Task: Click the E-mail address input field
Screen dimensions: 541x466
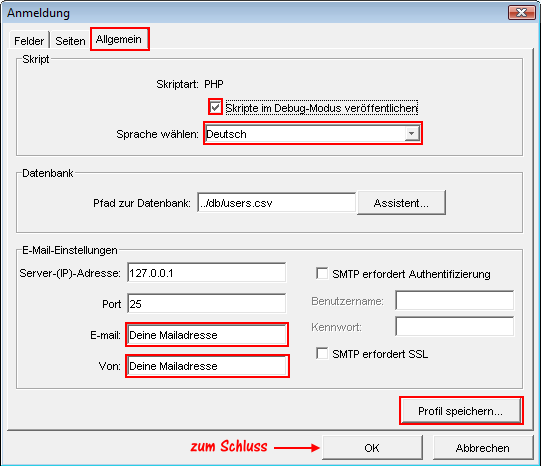Action: [x=207, y=335]
